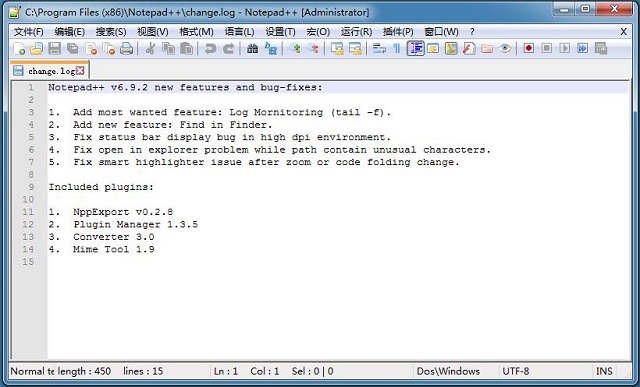This screenshot has height=387, width=640.
Task: Toggle the indent guide button
Action: (416, 49)
